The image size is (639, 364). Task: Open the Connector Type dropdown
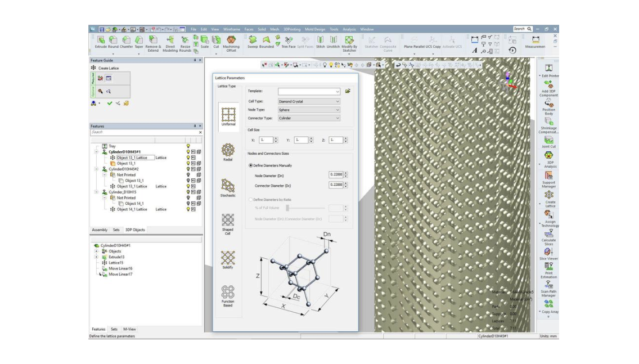(309, 118)
